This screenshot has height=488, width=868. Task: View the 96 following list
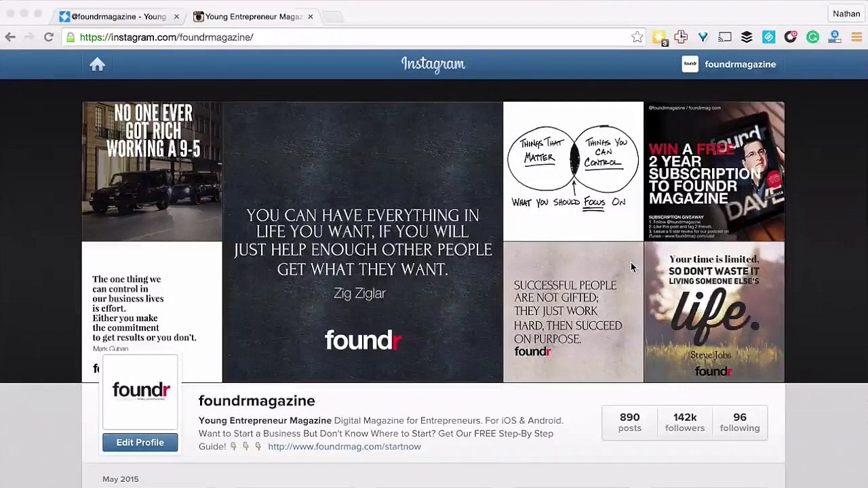click(739, 422)
